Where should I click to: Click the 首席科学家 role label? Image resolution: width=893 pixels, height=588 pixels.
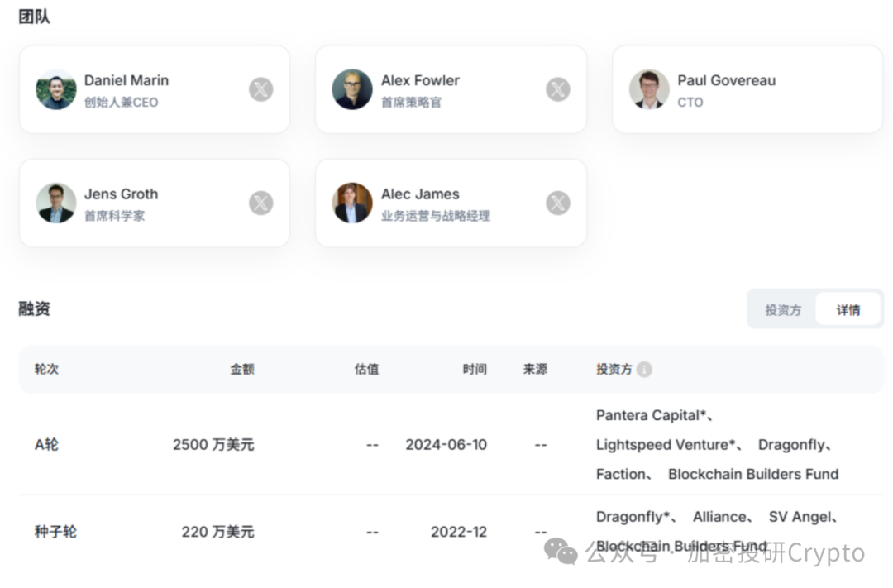point(114,216)
